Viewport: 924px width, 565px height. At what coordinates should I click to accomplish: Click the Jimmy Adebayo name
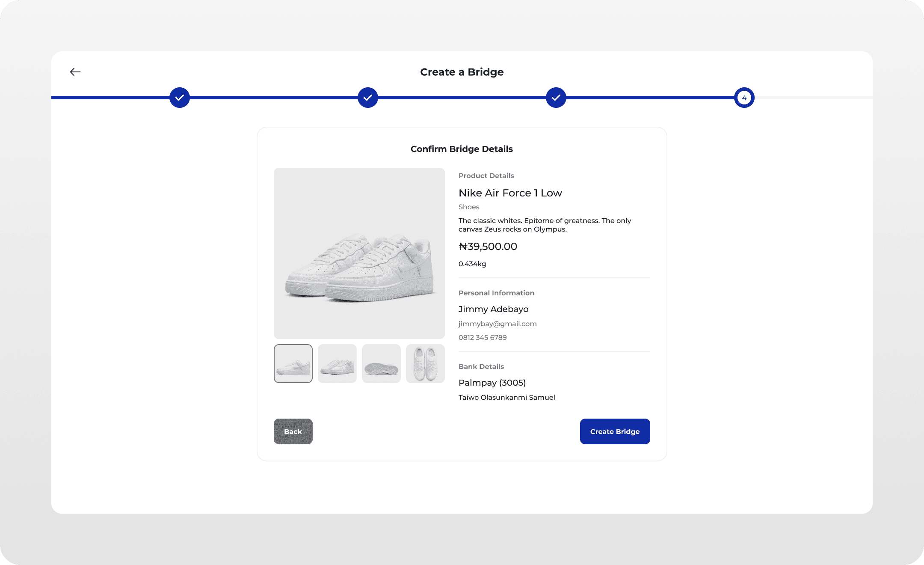tap(493, 309)
